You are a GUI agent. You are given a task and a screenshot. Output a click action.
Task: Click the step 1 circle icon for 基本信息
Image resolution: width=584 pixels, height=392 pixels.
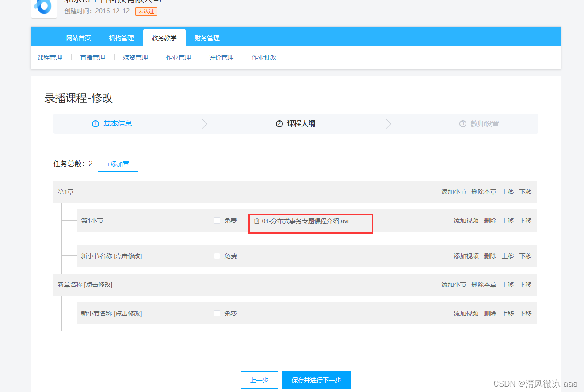tap(95, 124)
